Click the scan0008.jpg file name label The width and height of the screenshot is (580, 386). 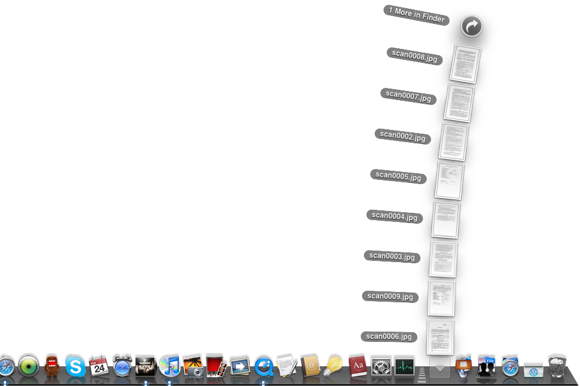point(415,56)
